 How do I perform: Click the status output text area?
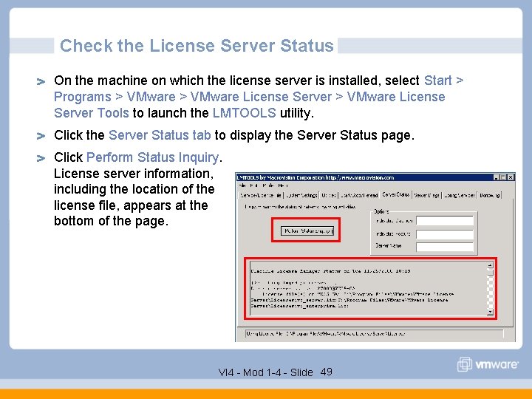[x=369, y=289]
